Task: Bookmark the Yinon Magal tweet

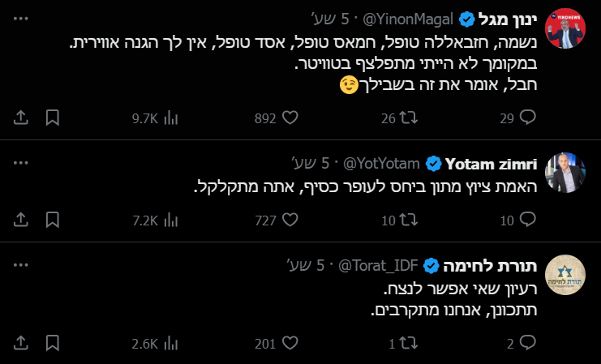Action: [x=53, y=118]
